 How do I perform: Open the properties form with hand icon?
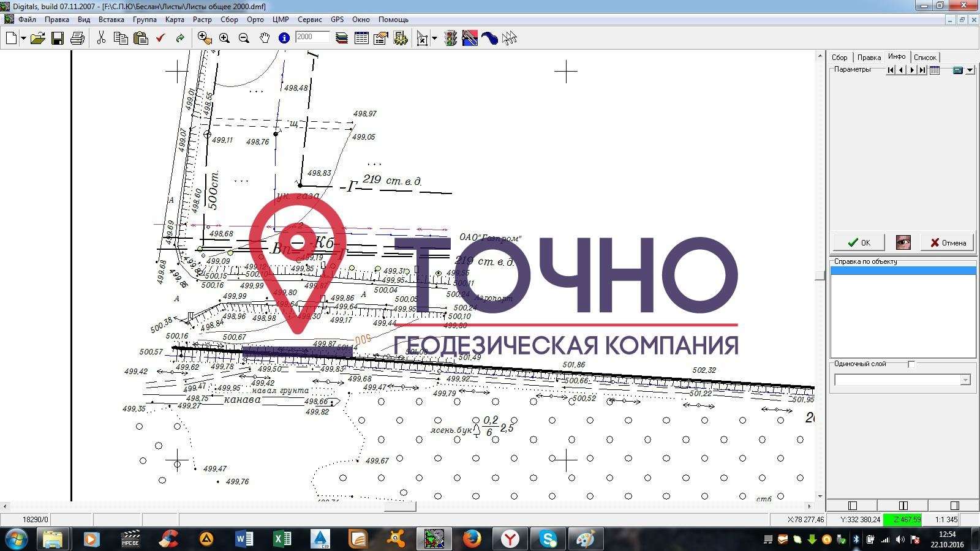tap(381, 39)
